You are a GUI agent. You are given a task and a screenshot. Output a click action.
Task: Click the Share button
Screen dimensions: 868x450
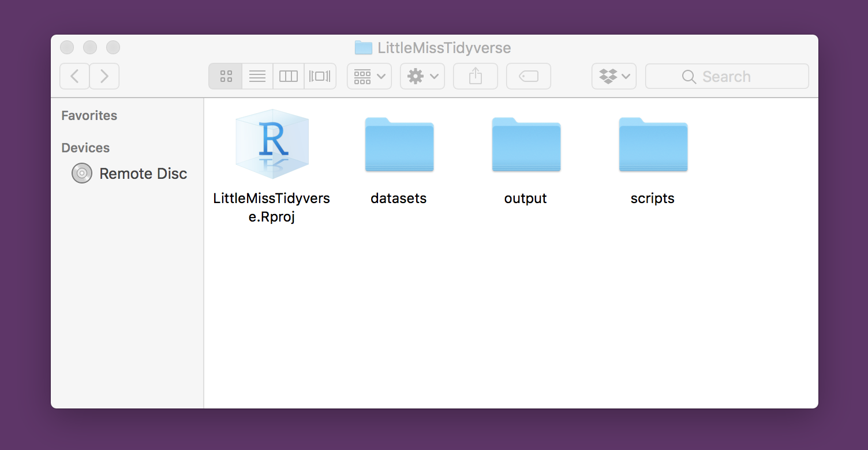click(x=476, y=76)
